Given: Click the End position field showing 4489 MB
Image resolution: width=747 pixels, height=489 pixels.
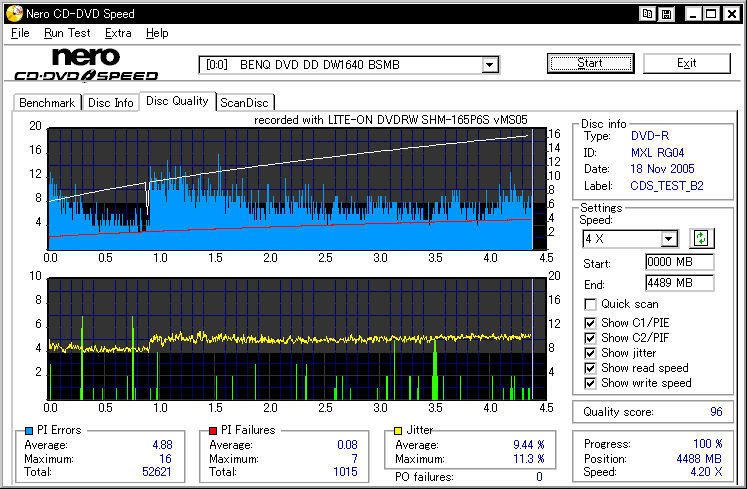Looking at the screenshot, I should [680, 283].
